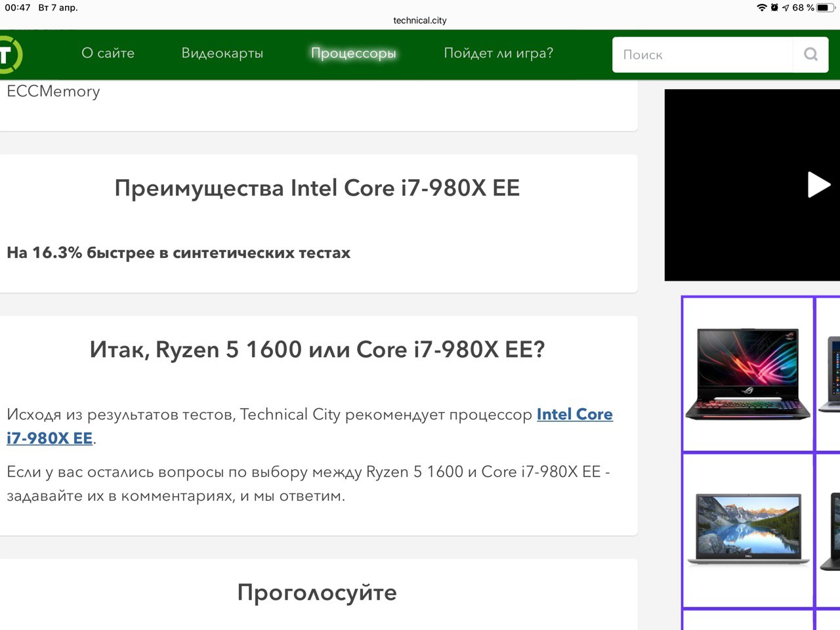Tap the 'Проголосуйте' heading
The image size is (840, 630).
317,593
